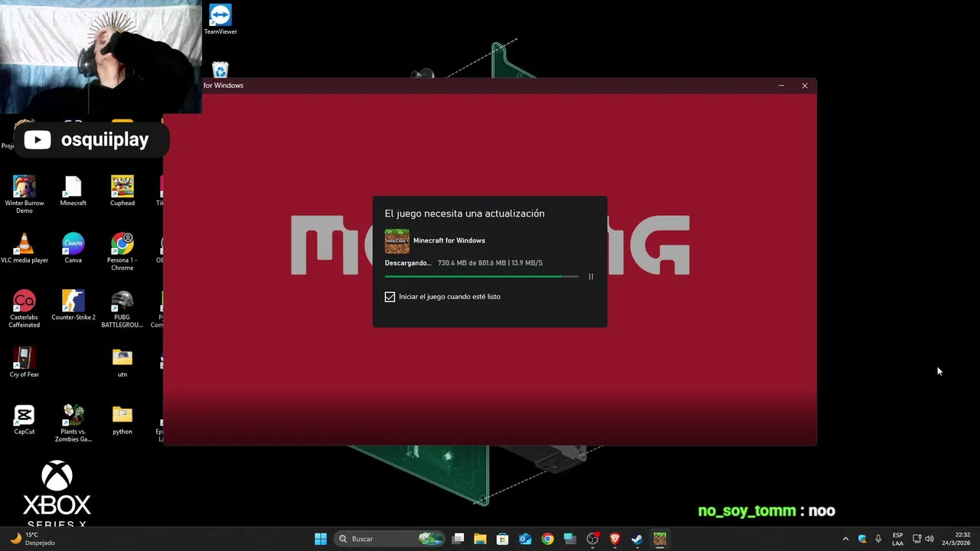
Task: Open the TeamViewer desktop shortcut
Action: click(x=220, y=20)
